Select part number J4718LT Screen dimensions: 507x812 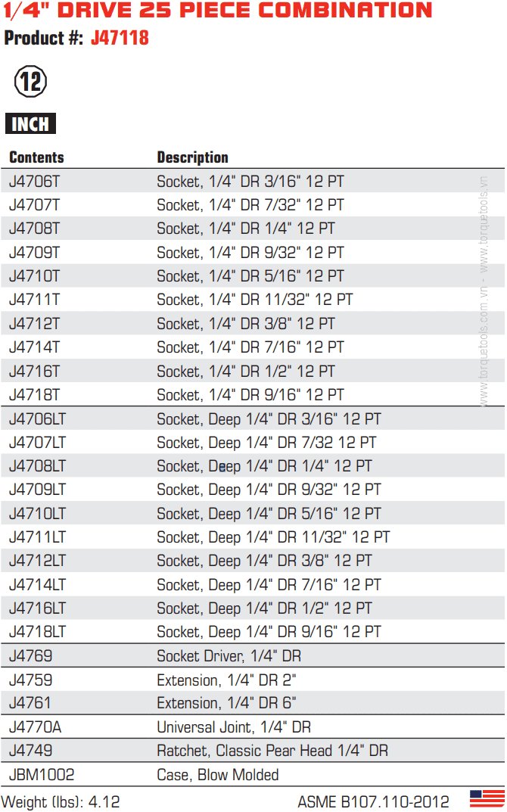tap(38, 631)
